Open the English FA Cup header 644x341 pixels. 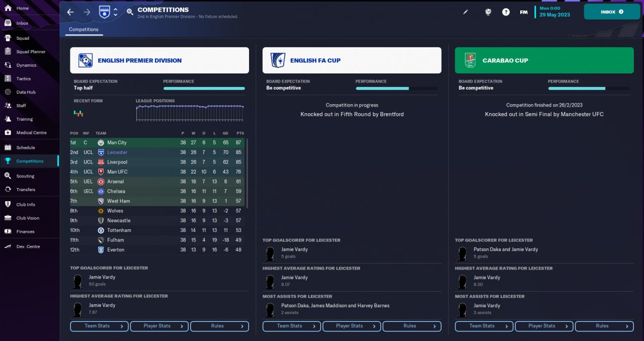point(352,60)
